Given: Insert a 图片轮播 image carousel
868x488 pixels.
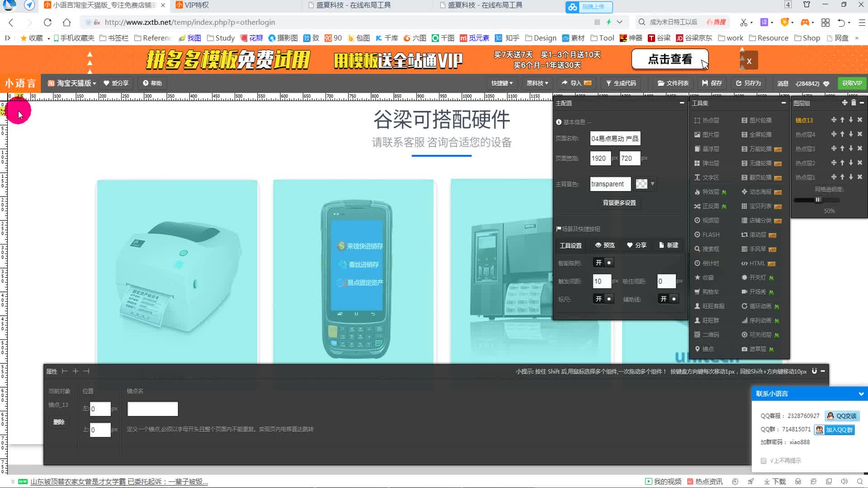Looking at the screenshot, I should click(x=756, y=120).
